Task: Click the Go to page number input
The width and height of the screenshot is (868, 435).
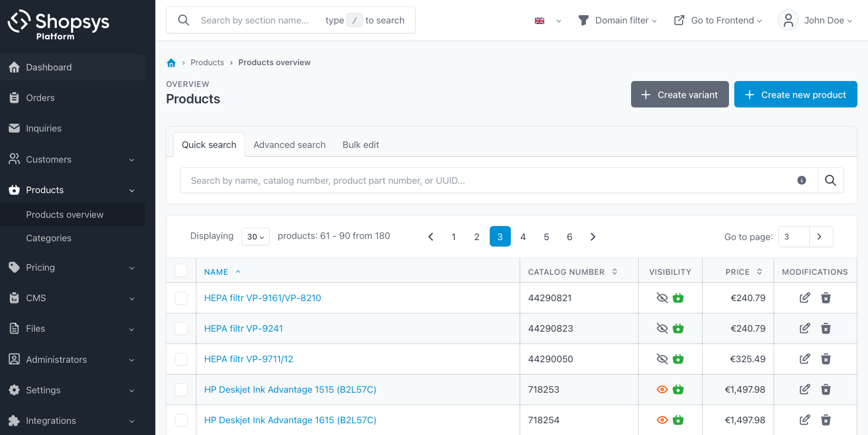Action: point(794,237)
